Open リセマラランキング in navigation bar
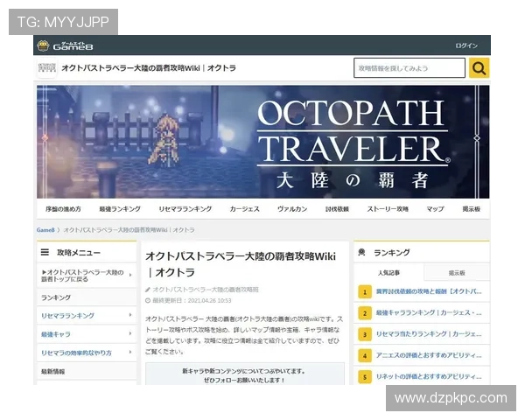Image resolution: width=525 pixels, height=420 pixels. (x=185, y=209)
